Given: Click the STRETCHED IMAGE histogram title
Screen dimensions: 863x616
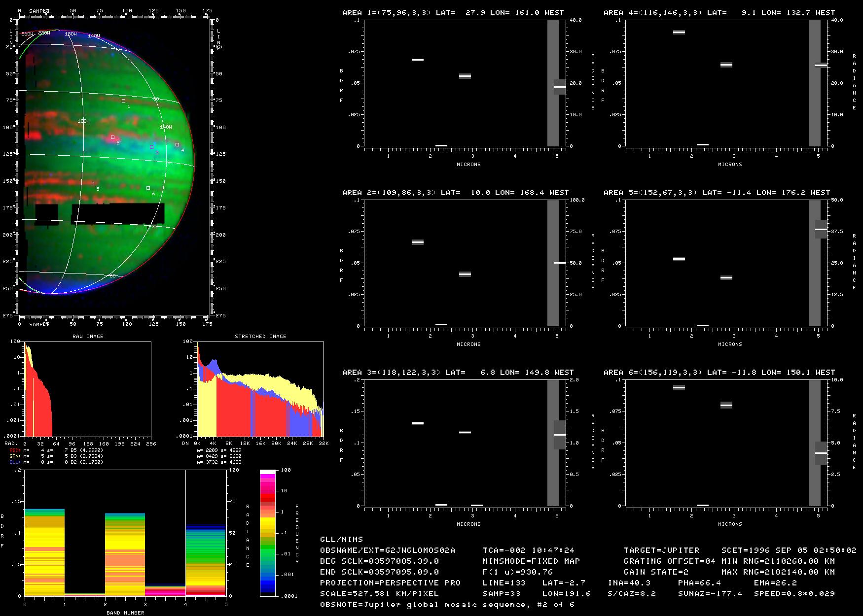Looking at the screenshot, I should (x=260, y=336).
